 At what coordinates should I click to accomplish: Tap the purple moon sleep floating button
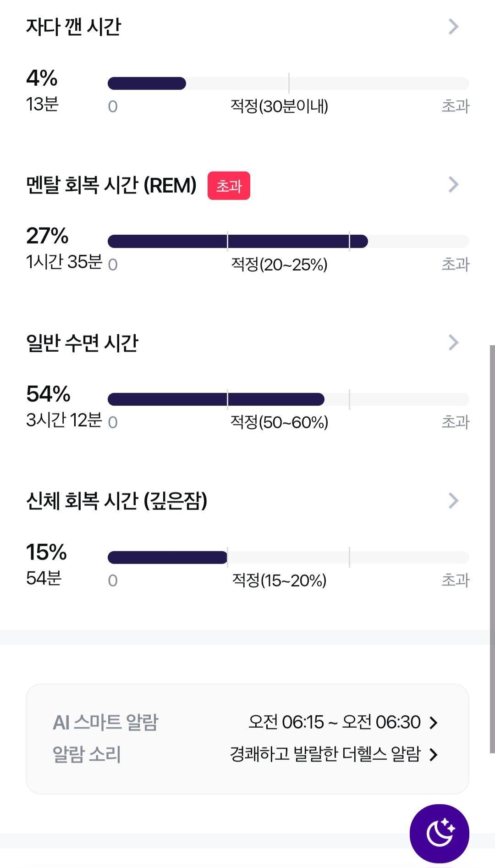tap(439, 833)
